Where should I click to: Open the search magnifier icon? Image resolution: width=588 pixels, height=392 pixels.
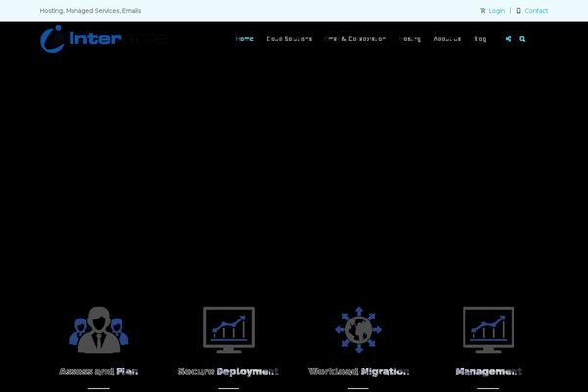click(522, 39)
